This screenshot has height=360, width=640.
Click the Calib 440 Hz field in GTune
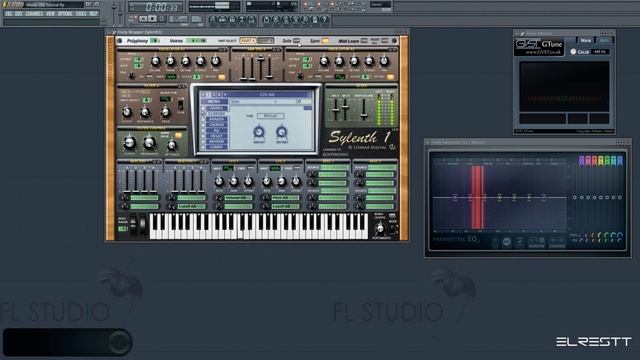click(600, 52)
